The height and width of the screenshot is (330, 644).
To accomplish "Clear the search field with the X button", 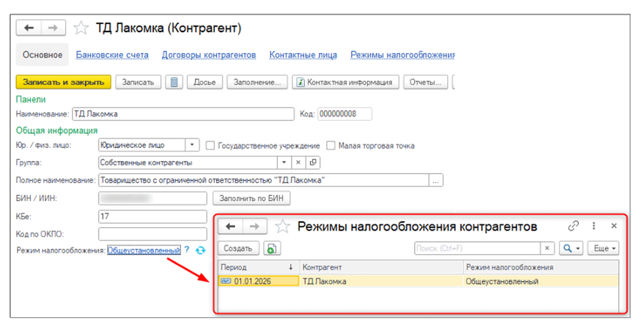I will [547, 248].
